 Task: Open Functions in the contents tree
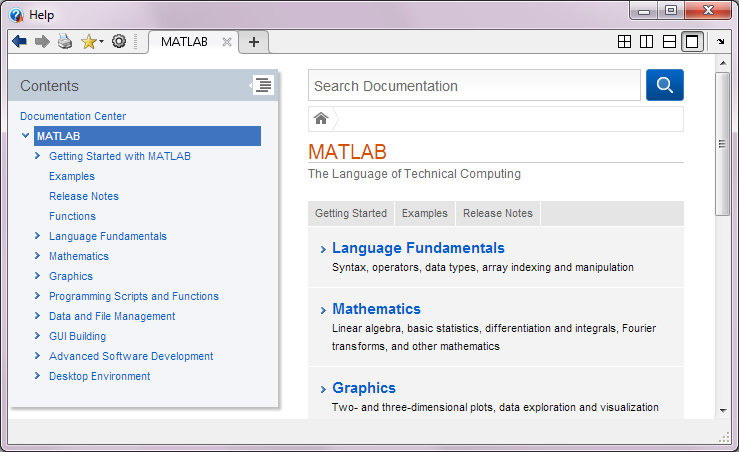(72, 216)
